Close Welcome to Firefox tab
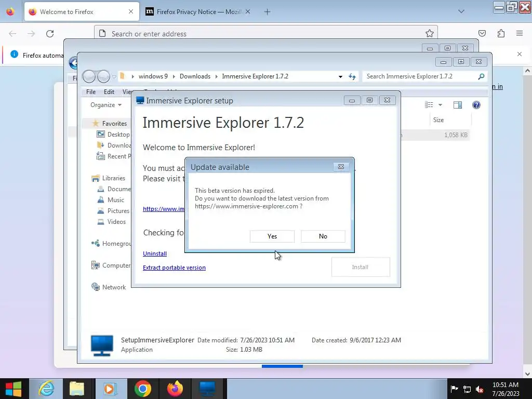 pos(131,11)
